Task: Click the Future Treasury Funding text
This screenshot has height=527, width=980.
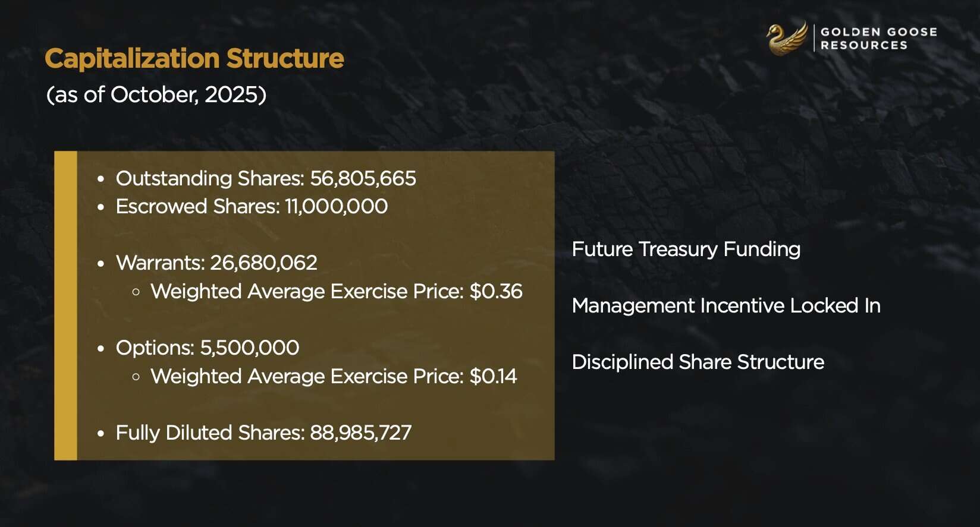Action: pos(686,250)
